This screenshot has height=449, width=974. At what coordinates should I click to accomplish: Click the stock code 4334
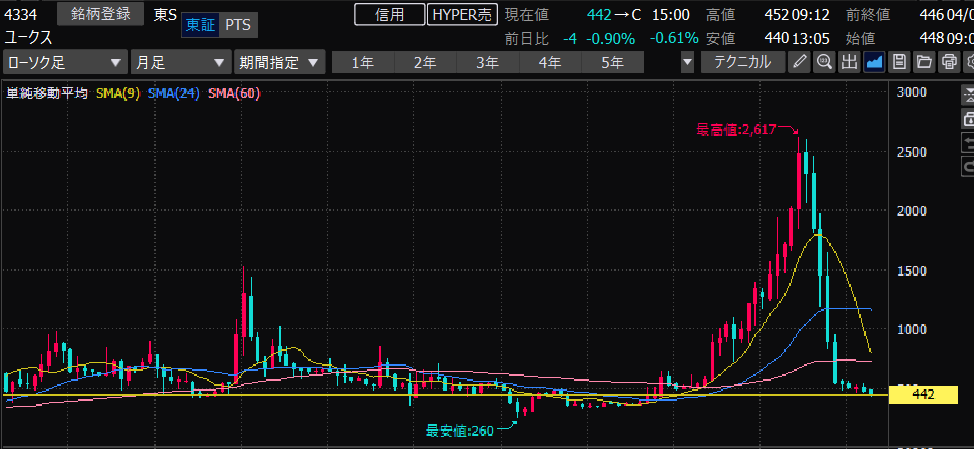point(20,13)
